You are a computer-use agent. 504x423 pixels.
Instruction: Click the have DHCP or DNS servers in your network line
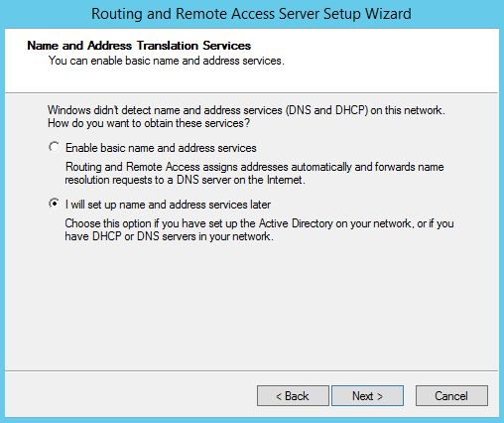pyautogui.click(x=169, y=236)
